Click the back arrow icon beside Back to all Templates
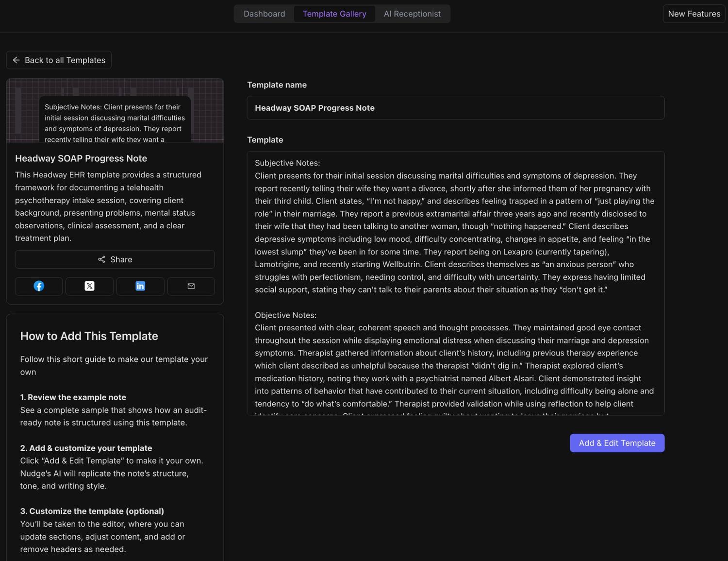 point(16,60)
